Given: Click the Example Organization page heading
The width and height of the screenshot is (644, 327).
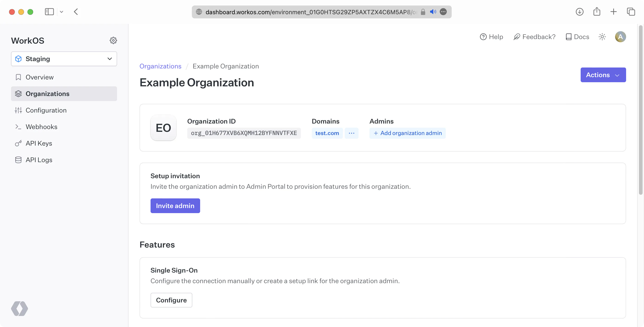Looking at the screenshot, I should click(196, 82).
